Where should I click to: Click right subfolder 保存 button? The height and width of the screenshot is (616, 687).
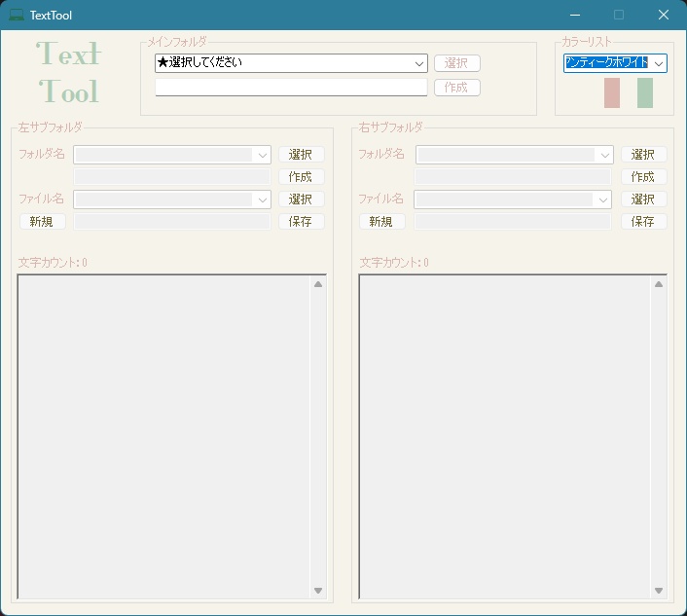(644, 222)
